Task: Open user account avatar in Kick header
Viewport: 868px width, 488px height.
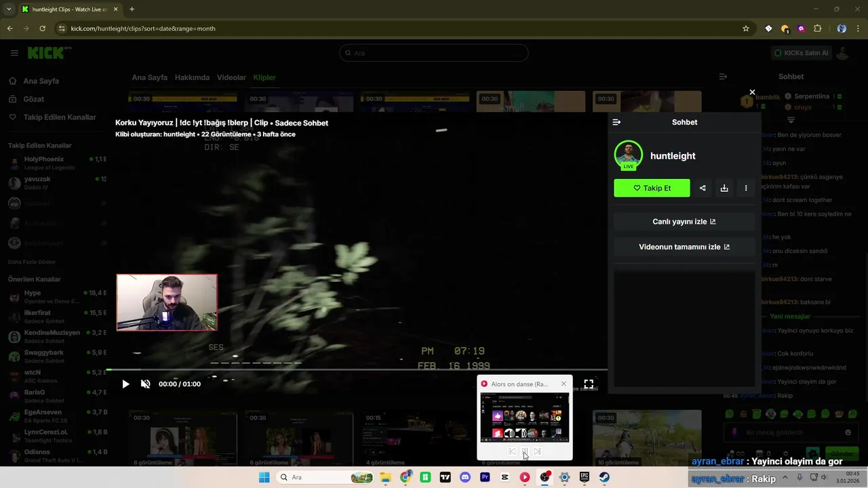Action: click(x=843, y=53)
